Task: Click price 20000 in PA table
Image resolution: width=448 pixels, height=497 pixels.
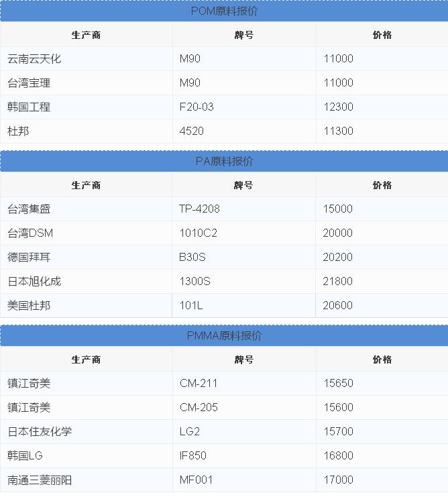Action: (382, 233)
